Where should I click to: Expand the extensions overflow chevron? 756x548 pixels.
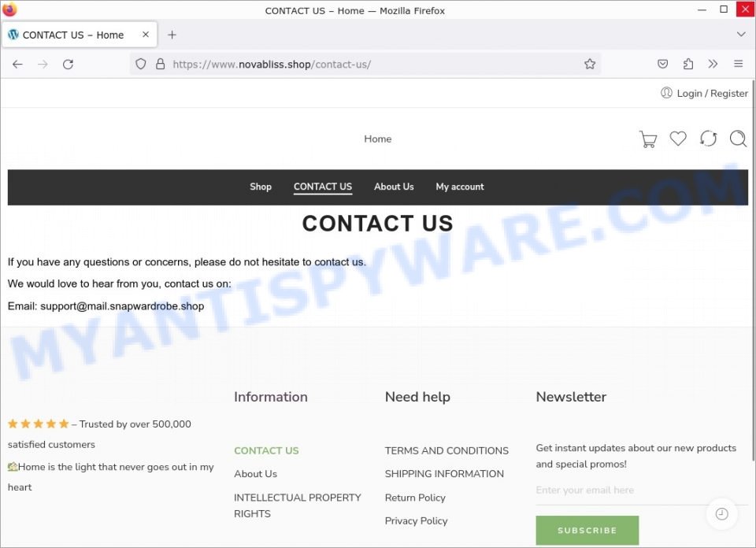click(x=713, y=64)
